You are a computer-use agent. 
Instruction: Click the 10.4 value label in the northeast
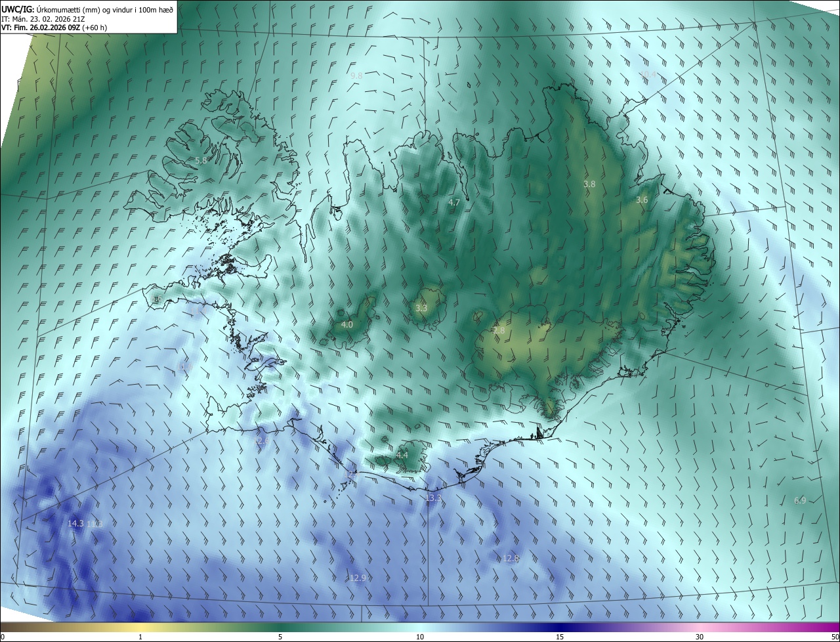tap(648, 74)
